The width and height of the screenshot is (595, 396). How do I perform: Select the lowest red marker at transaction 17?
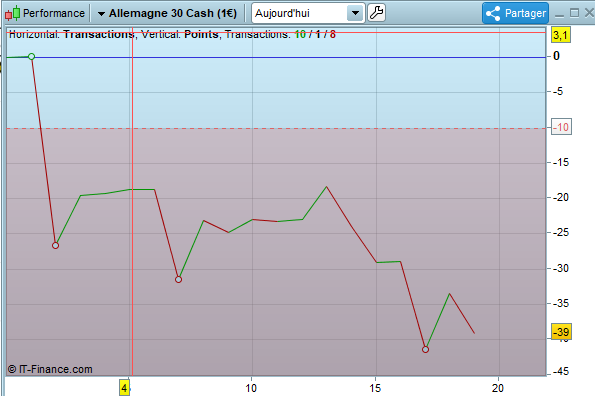coord(425,349)
